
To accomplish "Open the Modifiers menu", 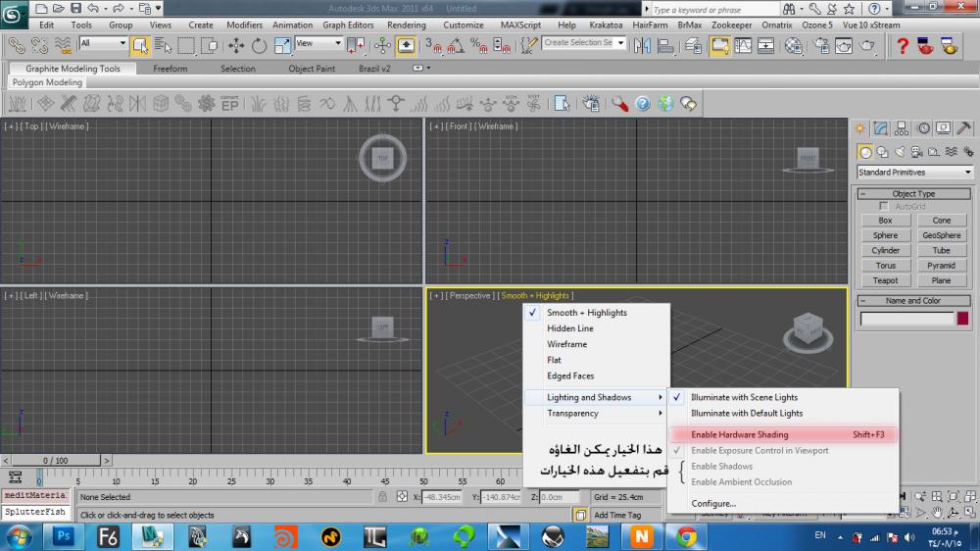I will tap(244, 25).
